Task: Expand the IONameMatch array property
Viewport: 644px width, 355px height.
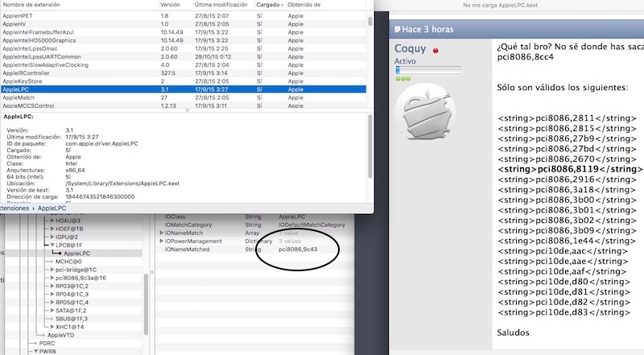Action: point(162,233)
